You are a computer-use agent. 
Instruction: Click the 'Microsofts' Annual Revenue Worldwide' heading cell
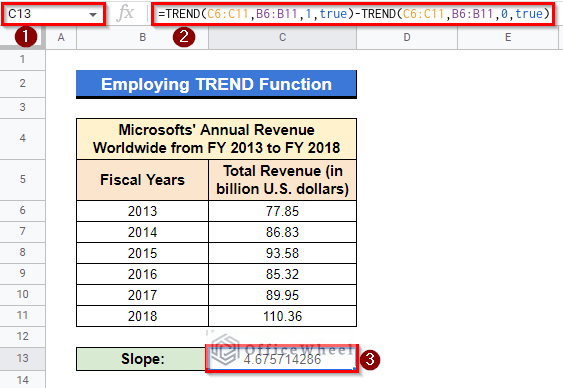217,139
